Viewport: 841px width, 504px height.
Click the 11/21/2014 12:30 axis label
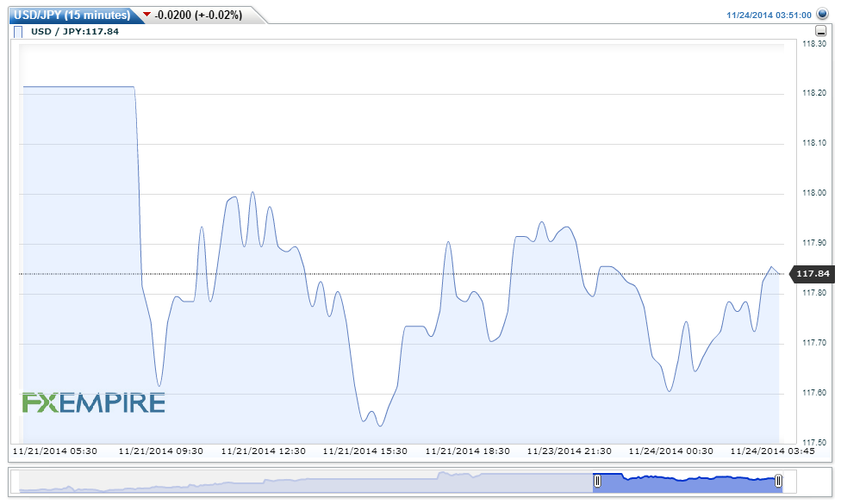(264, 451)
